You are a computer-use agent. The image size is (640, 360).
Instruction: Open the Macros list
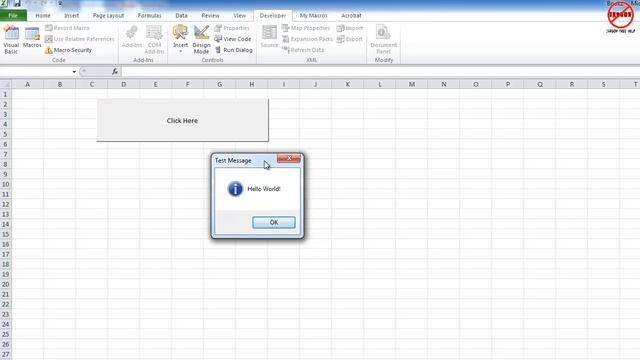click(32, 38)
